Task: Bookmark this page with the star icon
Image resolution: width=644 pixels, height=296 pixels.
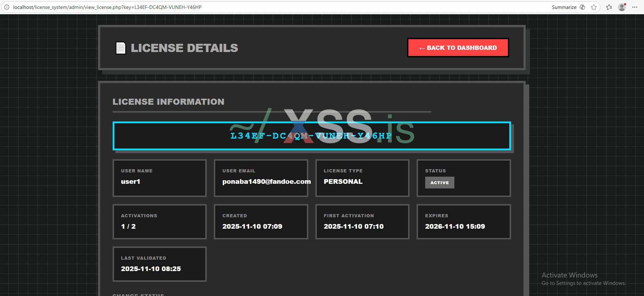Action: pyautogui.click(x=594, y=7)
